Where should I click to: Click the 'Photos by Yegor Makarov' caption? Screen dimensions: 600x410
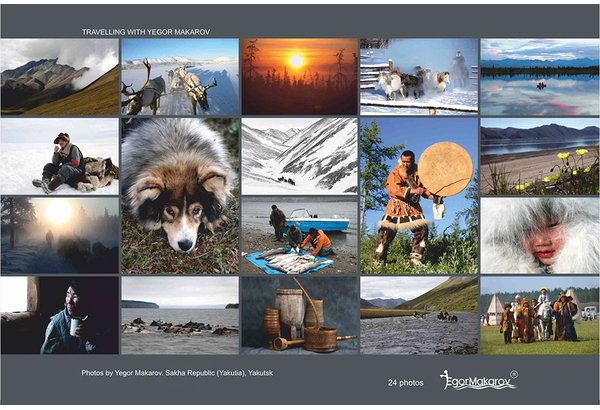coord(177,372)
